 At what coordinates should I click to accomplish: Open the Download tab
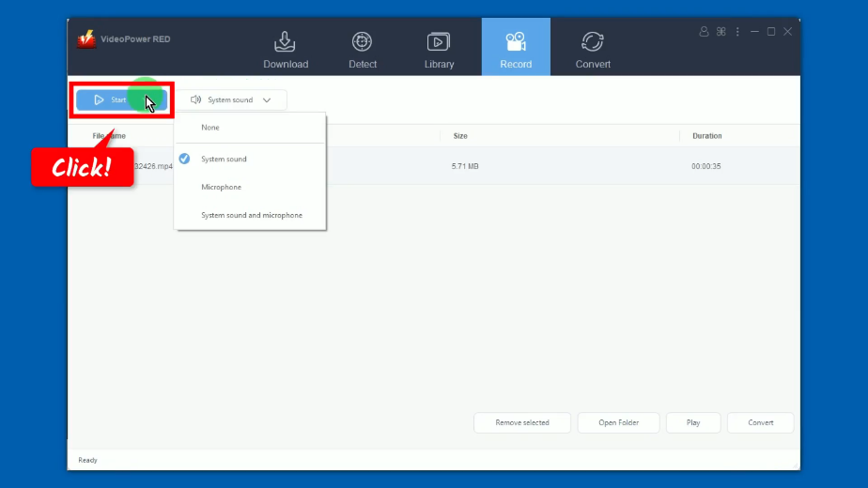[286, 50]
